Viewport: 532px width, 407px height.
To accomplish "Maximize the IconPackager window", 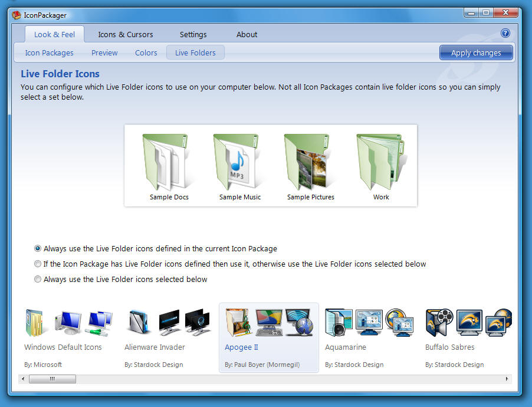I will (486, 12).
